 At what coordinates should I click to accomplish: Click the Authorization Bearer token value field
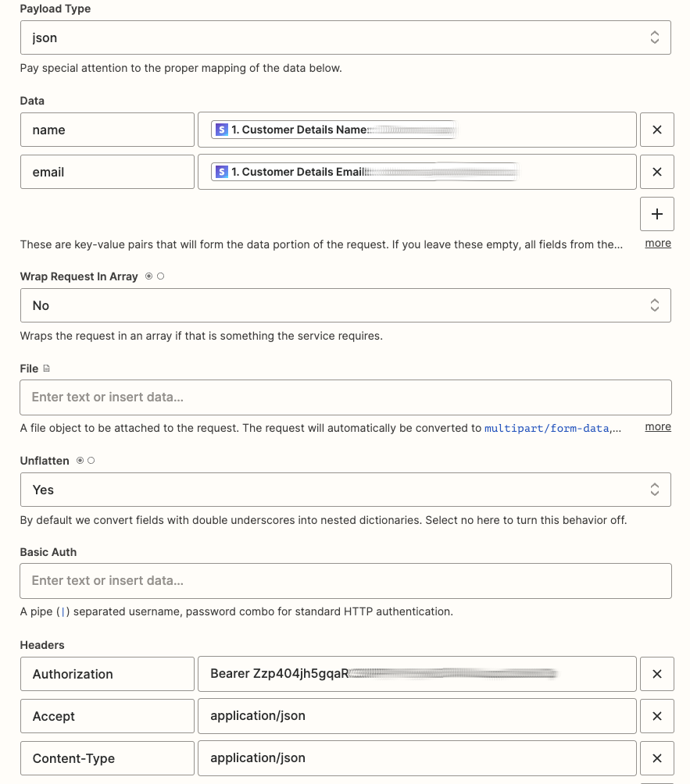coord(417,674)
